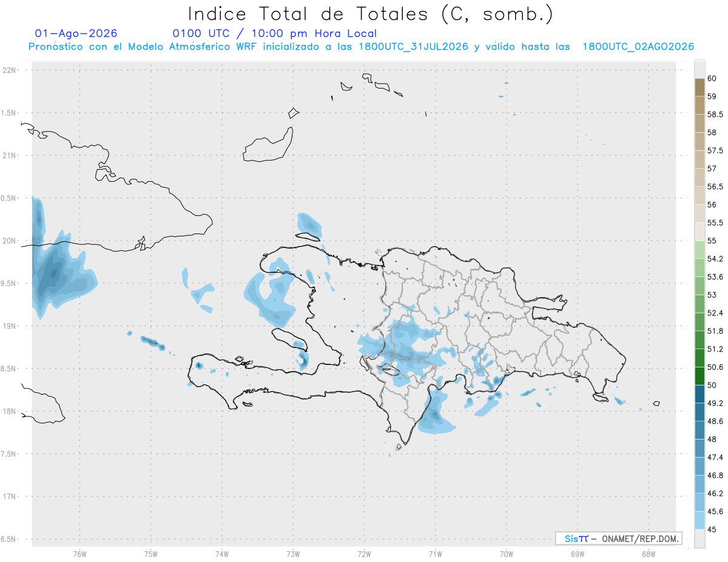Image resolution: width=728 pixels, height=562 pixels.
Task: Click the '59' value on the color scale
Action: tap(712, 96)
